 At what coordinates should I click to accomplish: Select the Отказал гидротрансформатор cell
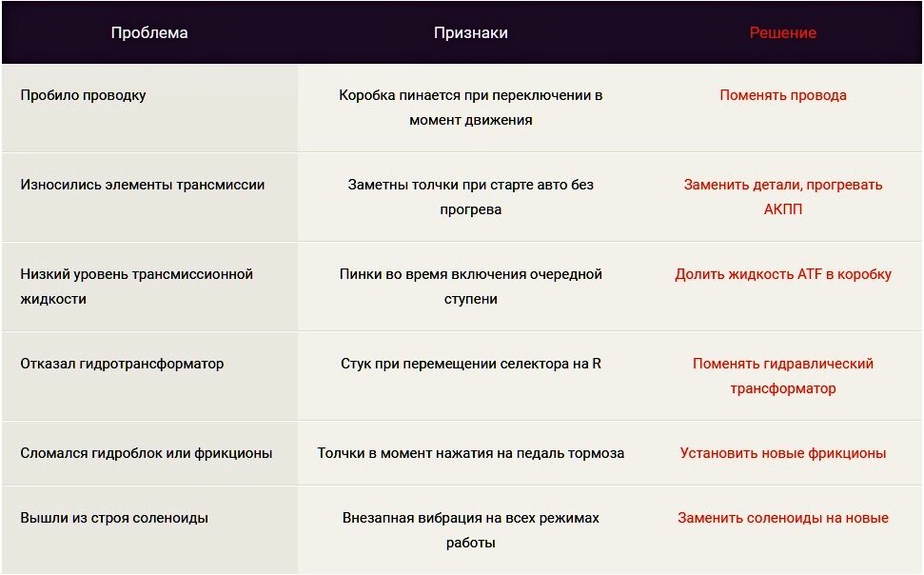(122, 364)
